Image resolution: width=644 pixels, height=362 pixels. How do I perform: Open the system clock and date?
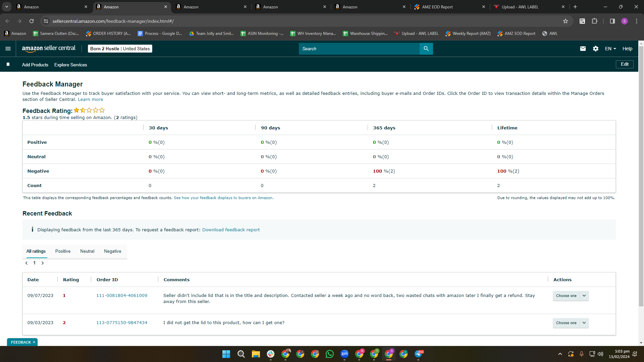619,354
